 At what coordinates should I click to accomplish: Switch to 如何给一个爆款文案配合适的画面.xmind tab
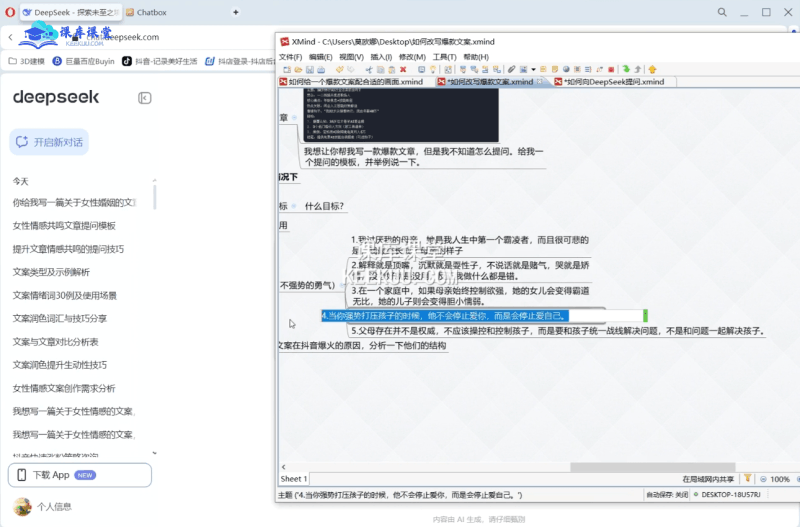click(x=352, y=82)
